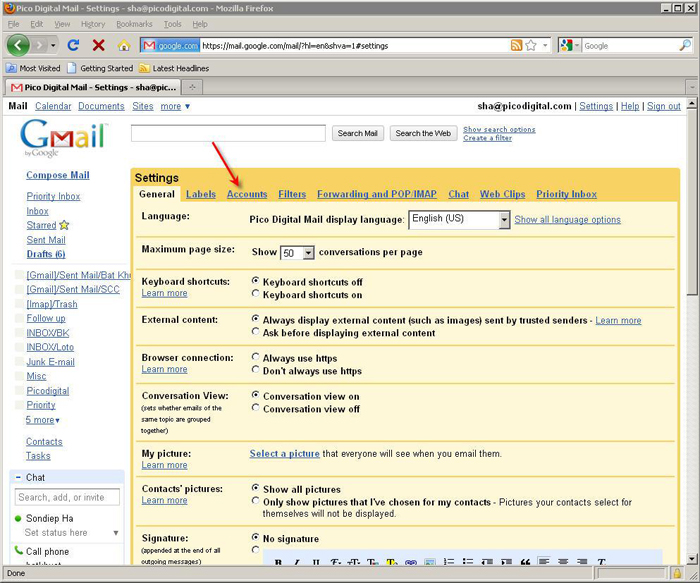Viewport: 700px width, 583px height.
Task: Open Show all language options link
Action: pyautogui.click(x=567, y=220)
